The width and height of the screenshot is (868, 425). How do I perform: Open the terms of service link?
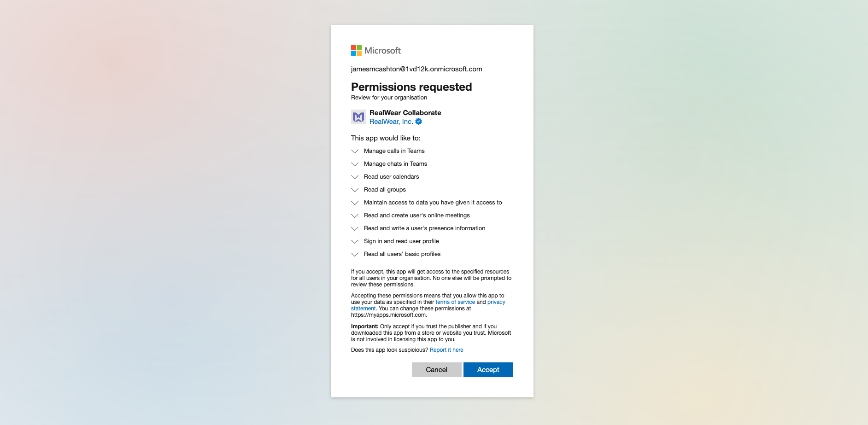455,302
